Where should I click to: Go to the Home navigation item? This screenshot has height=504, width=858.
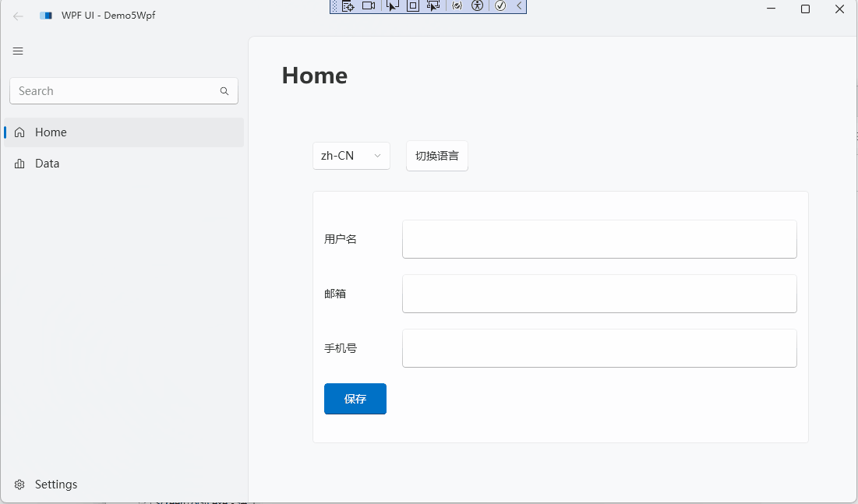51,132
